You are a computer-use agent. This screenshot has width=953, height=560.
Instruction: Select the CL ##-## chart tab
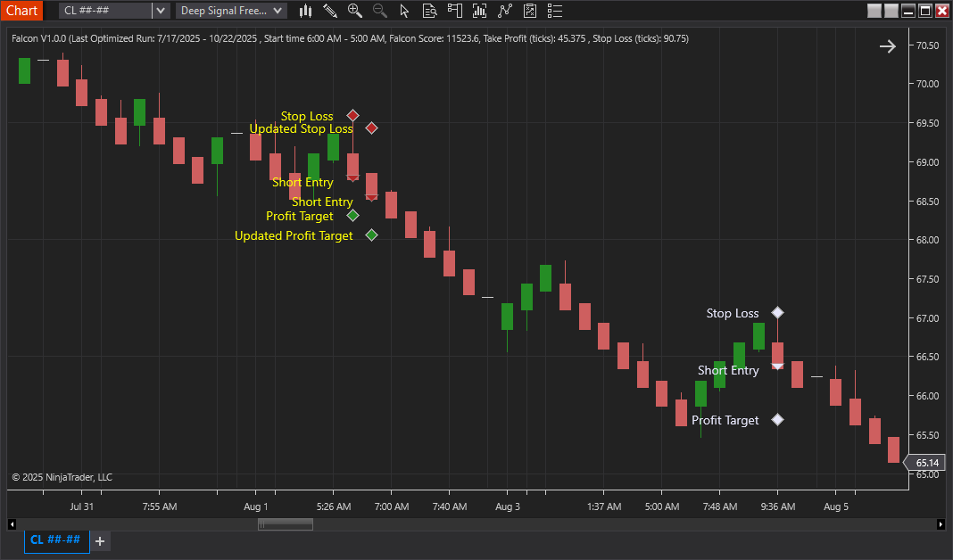pos(56,540)
